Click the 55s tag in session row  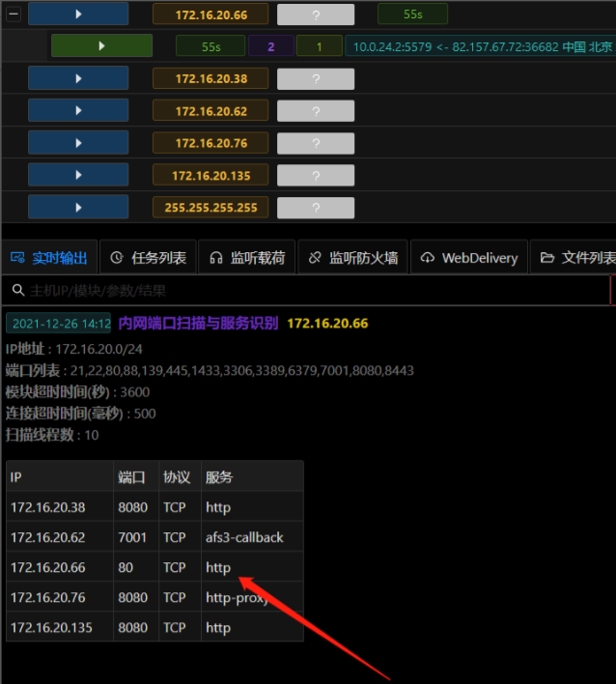pyautogui.click(x=211, y=46)
